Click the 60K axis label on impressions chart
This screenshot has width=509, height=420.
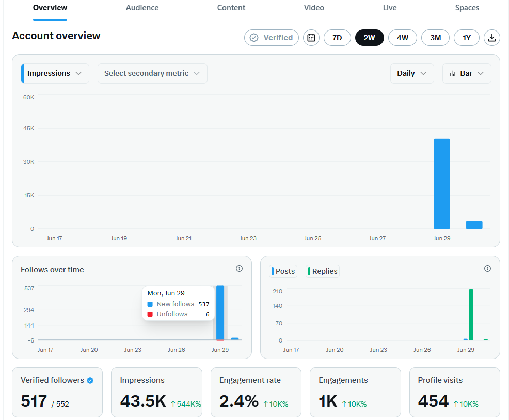pos(28,97)
